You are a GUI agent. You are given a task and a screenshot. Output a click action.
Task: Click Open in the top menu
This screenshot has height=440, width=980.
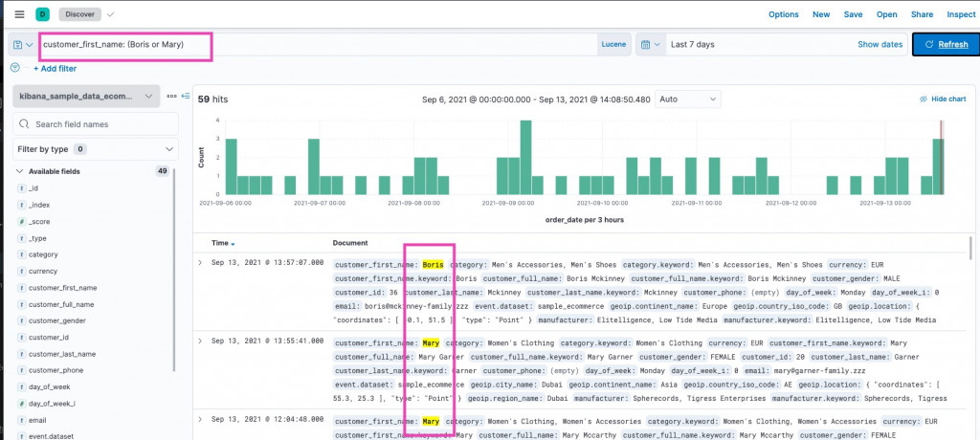point(887,14)
